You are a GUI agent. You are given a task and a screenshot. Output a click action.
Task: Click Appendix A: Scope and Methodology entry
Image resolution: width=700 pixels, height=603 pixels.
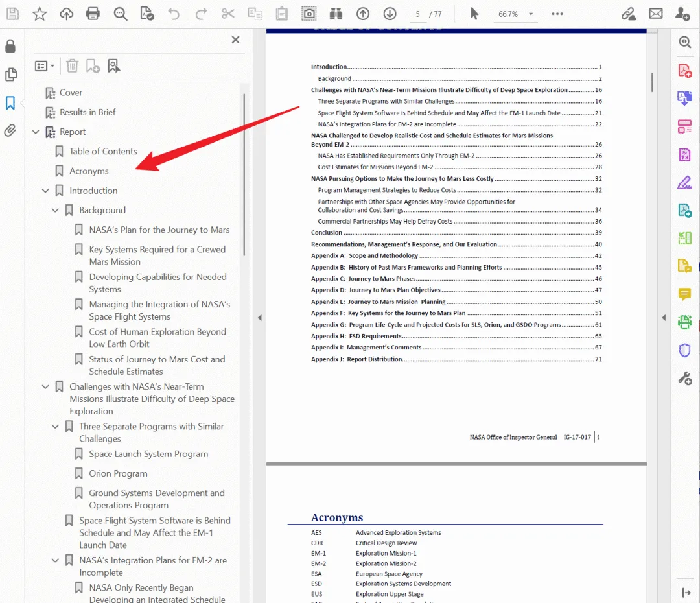coord(456,256)
